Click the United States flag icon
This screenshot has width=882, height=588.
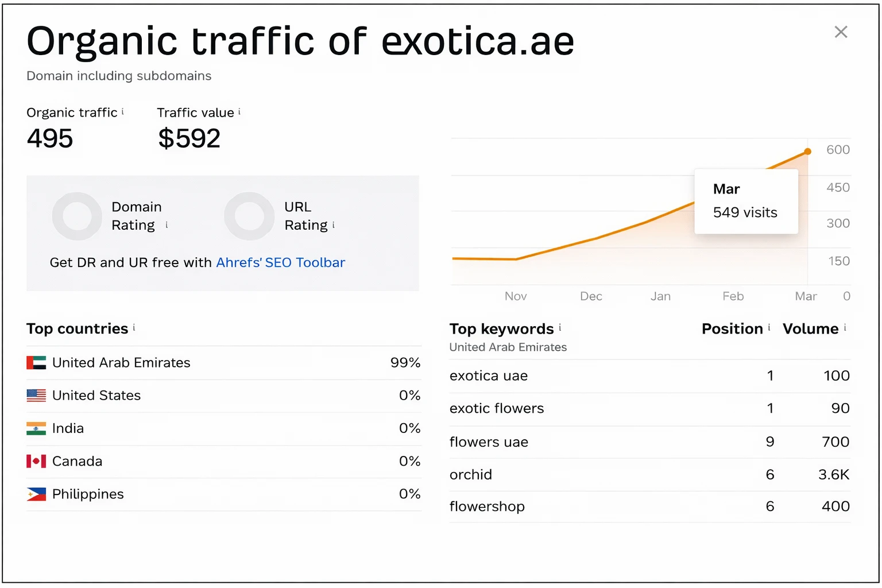click(x=36, y=395)
